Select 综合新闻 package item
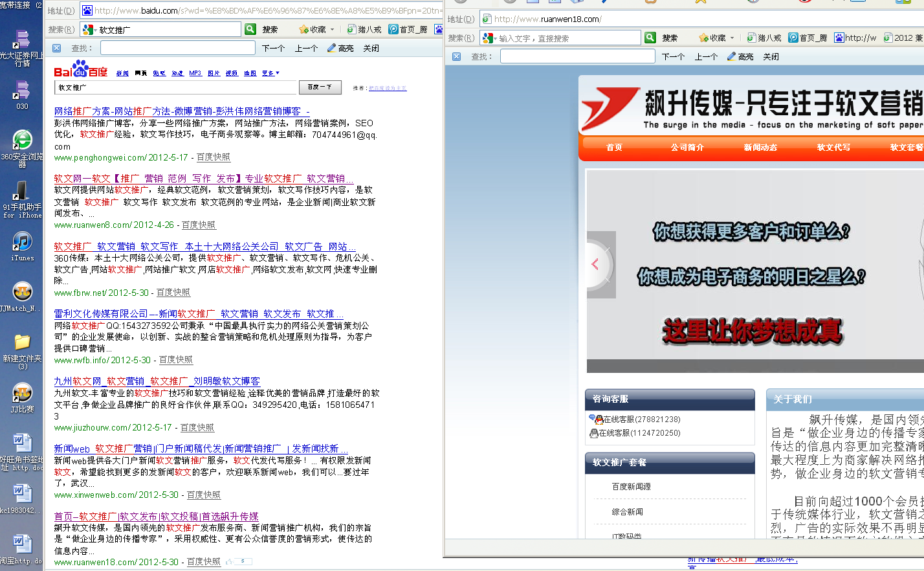 pos(628,512)
